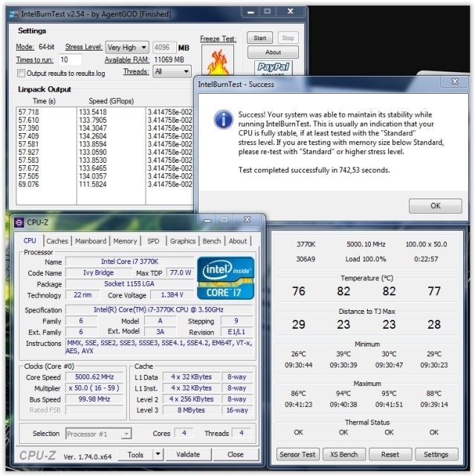Click the Sensor Test button
The width and height of the screenshot is (475, 476).
(297, 454)
